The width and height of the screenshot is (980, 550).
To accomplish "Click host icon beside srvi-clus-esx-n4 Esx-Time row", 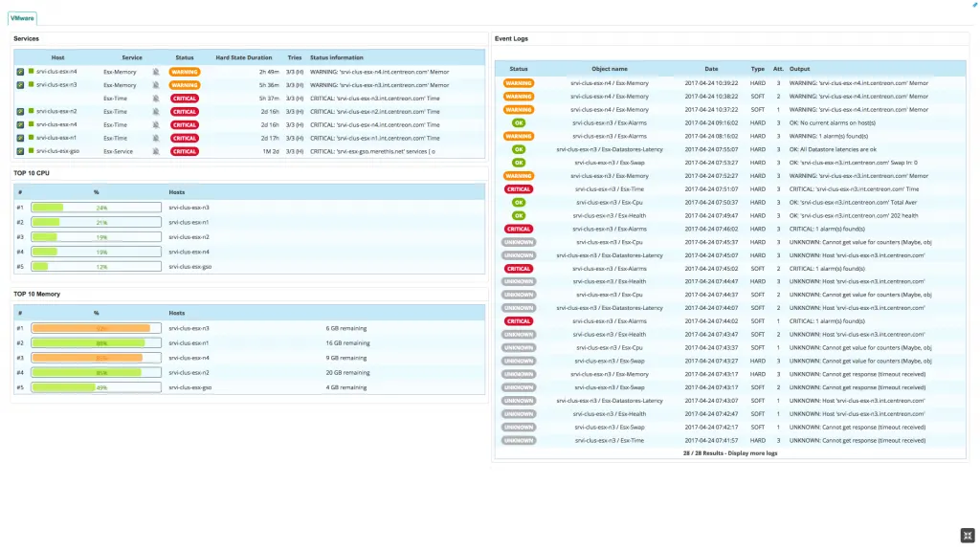I will coord(21,125).
